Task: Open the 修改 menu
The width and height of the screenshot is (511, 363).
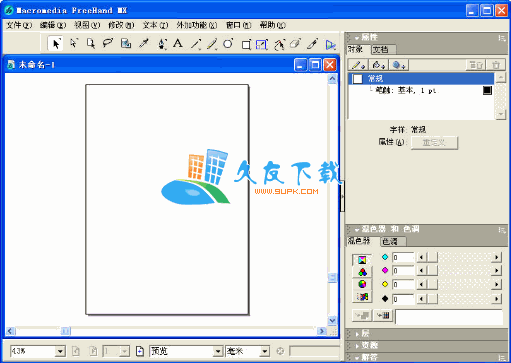Action: tap(121, 25)
